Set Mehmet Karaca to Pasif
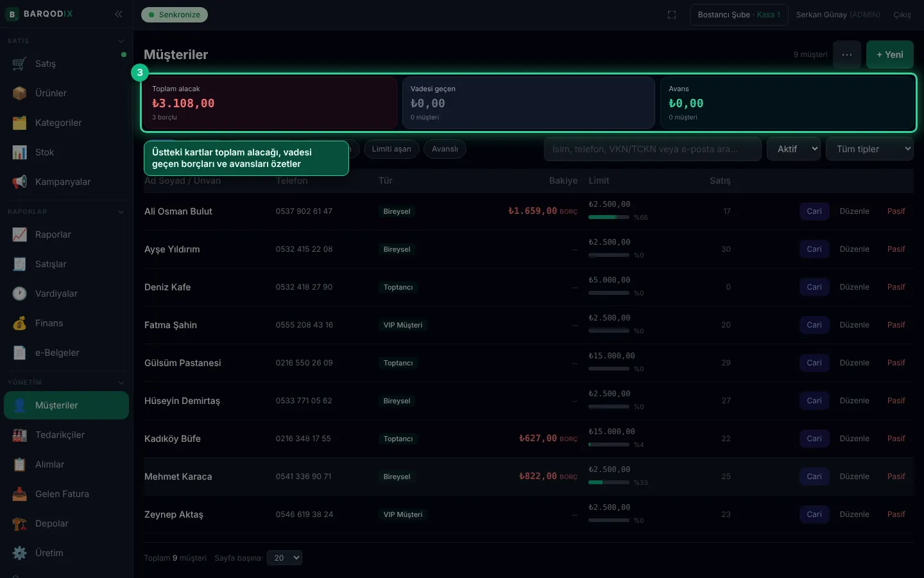Viewport: 924px width, 578px height. pos(896,477)
